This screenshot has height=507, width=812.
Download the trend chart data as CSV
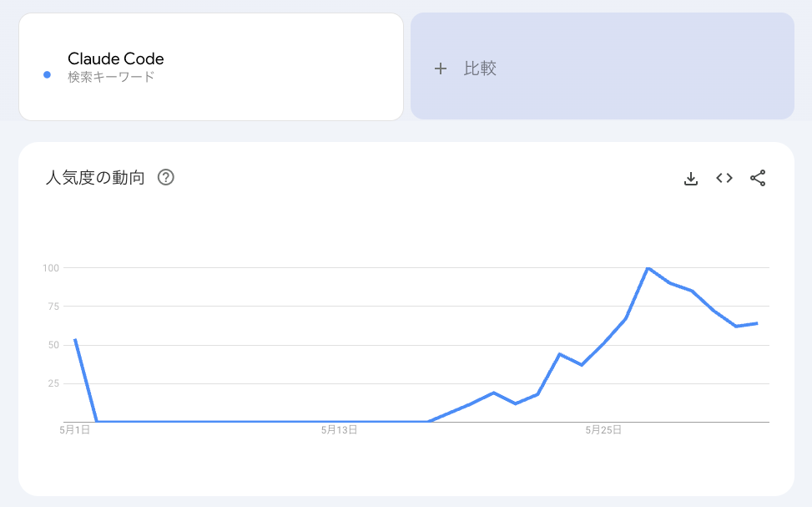pyautogui.click(x=691, y=179)
